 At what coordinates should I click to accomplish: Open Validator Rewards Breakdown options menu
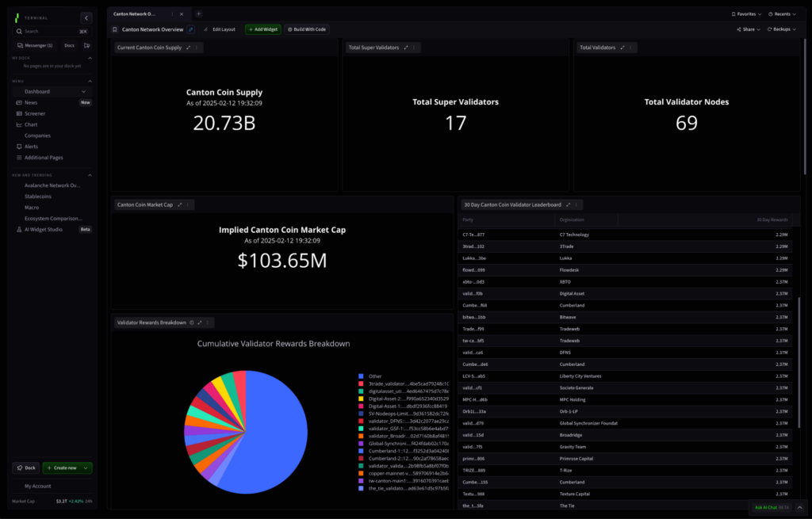[x=208, y=322]
